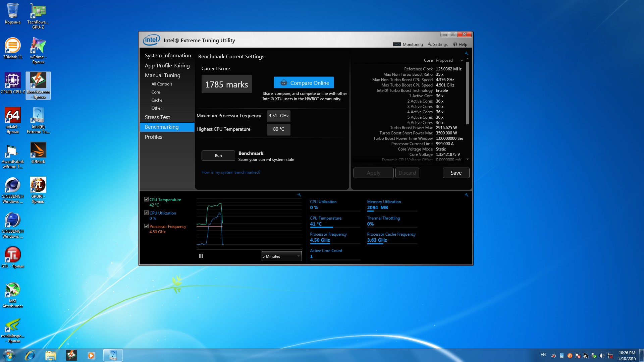The image size is (644, 362).
Task: Select the wPrime desktop shortcut
Action: (38, 51)
